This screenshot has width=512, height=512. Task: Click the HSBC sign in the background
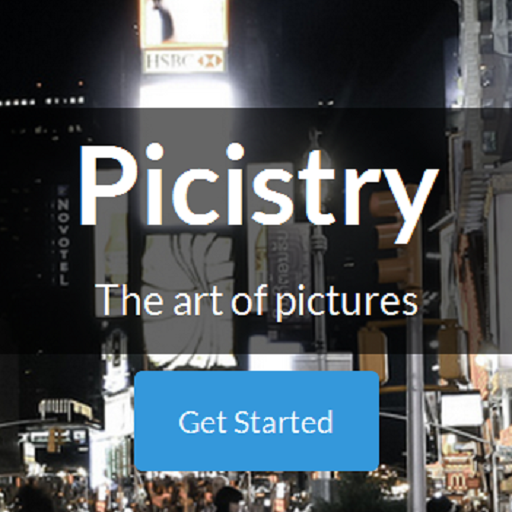point(184,61)
